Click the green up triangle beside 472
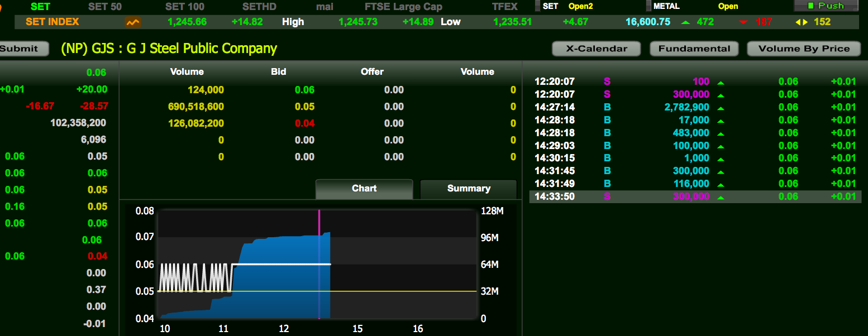The image size is (868, 336). coord(685,22)
